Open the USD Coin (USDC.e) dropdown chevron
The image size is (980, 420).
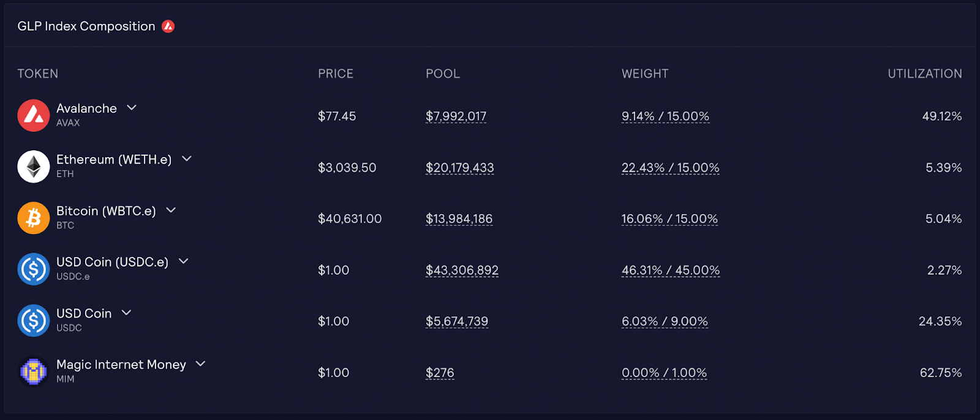183,261
